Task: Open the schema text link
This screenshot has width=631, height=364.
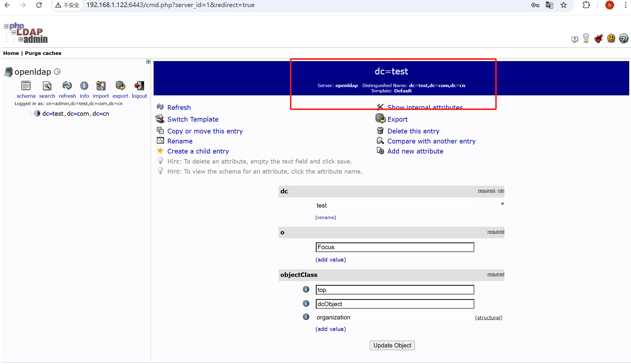Action: (x=26, y=96)
